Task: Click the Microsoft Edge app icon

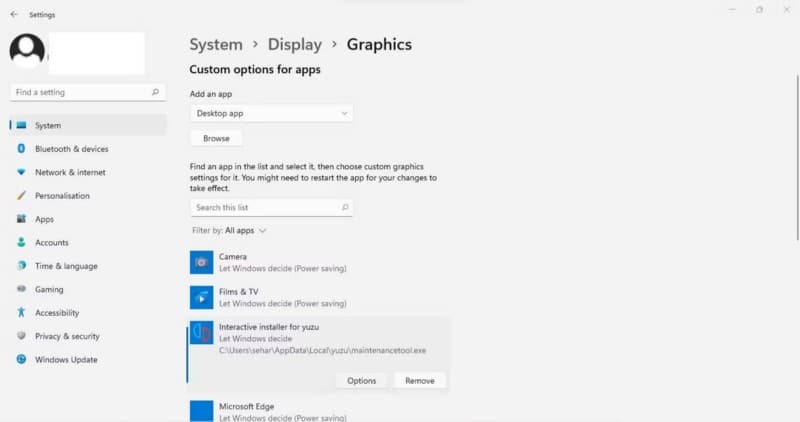Action: [x=202, y=411]
